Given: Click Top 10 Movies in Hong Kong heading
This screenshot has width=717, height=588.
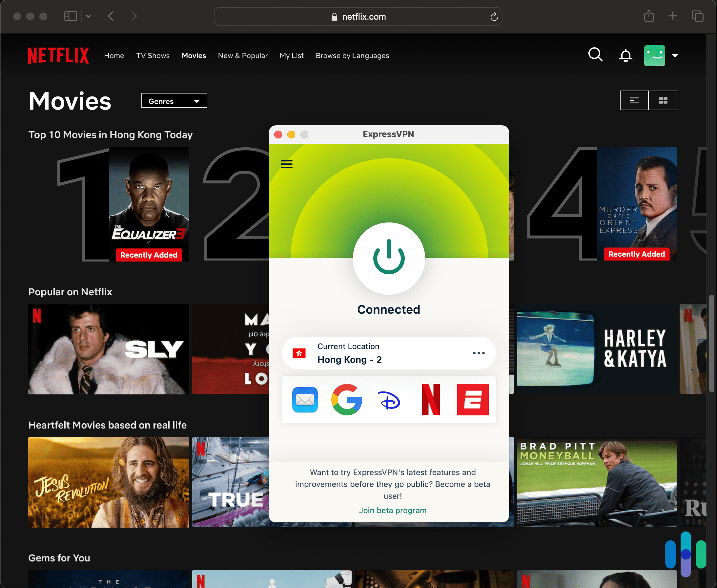Looking at the screenshot, I should (x=110, y=135).
